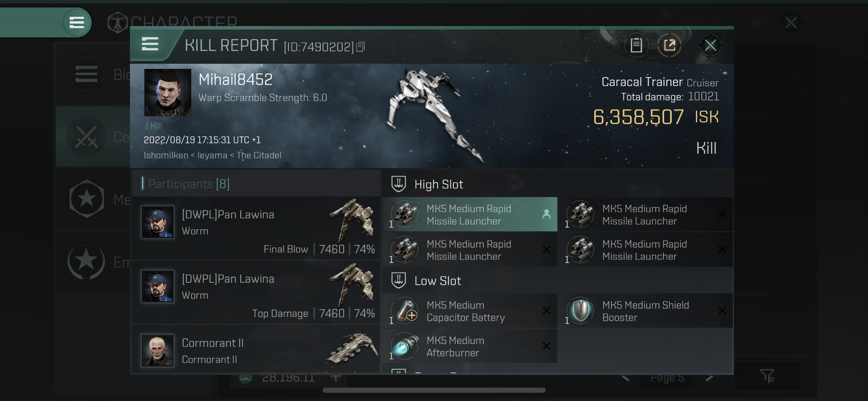Click the kill report clipboard copy icon
Viewport: 868px width, 401px height.
636,45
